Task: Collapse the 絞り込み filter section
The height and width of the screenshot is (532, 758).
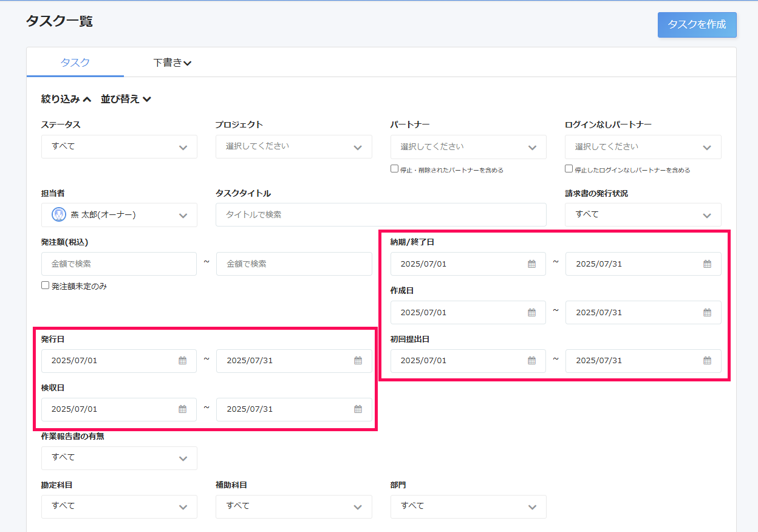Action: click(x=66, y=99)
